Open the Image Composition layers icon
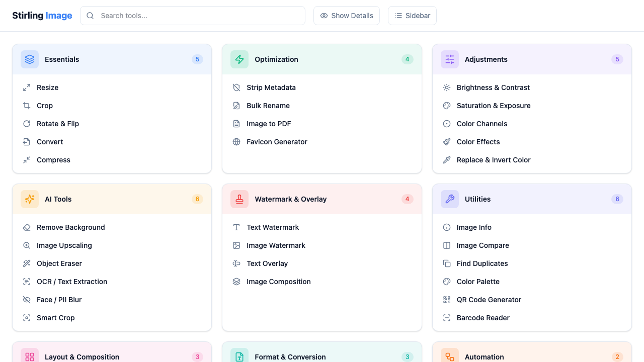Screen dimensions: 644x362 (x=236, y=282)
